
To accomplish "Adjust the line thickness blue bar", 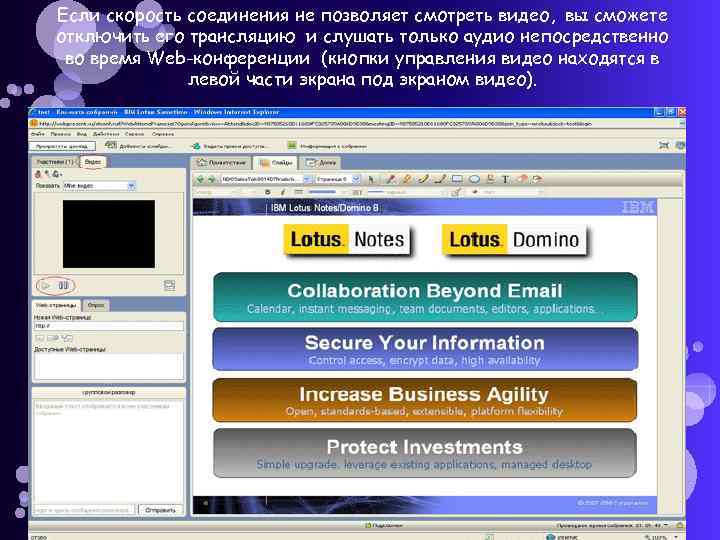I will (322, 192).
